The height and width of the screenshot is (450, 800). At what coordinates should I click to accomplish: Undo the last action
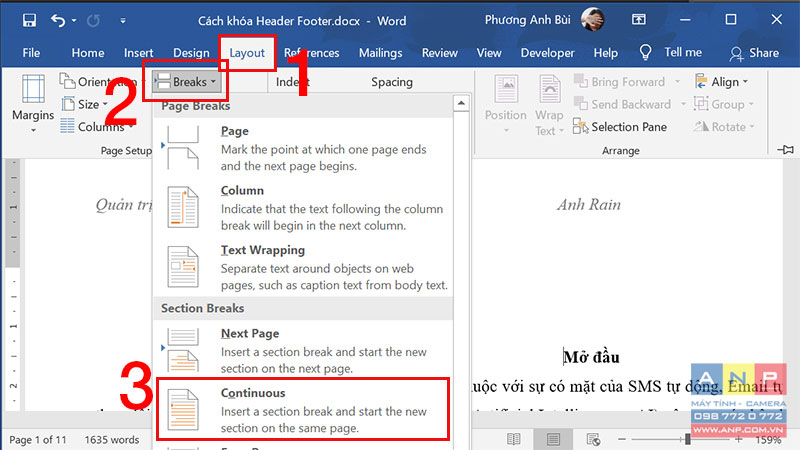click(x=58, y=20)
